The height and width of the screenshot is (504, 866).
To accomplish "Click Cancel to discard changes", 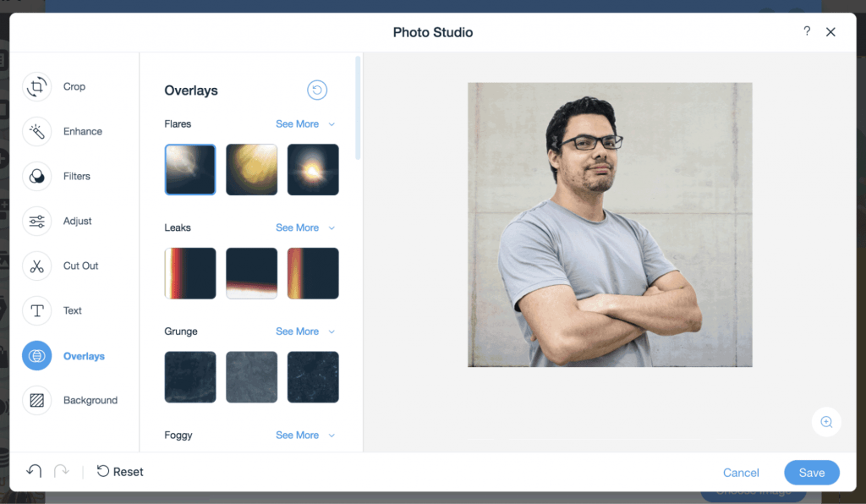I will click(741, 473).
